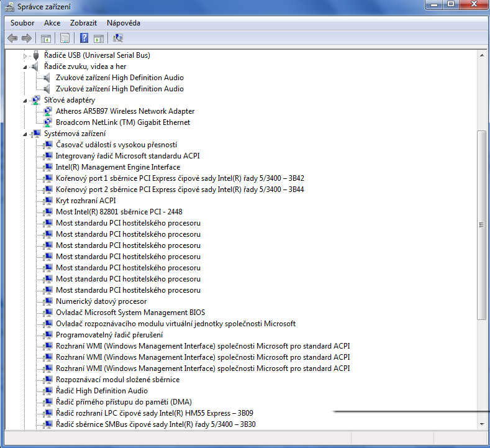The image size is (490, 448).
Task: Select the Síťové adaptéry category label
Action: 70,100
